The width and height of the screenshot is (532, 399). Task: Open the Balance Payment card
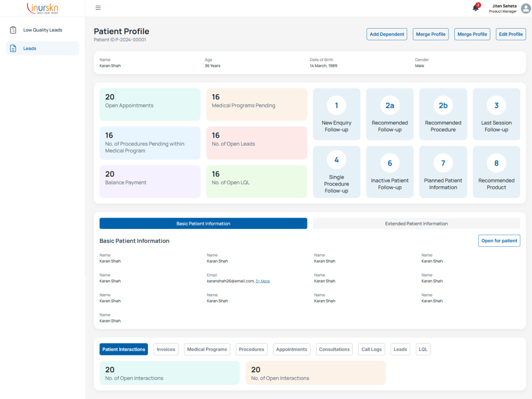(x=150, y=181)
